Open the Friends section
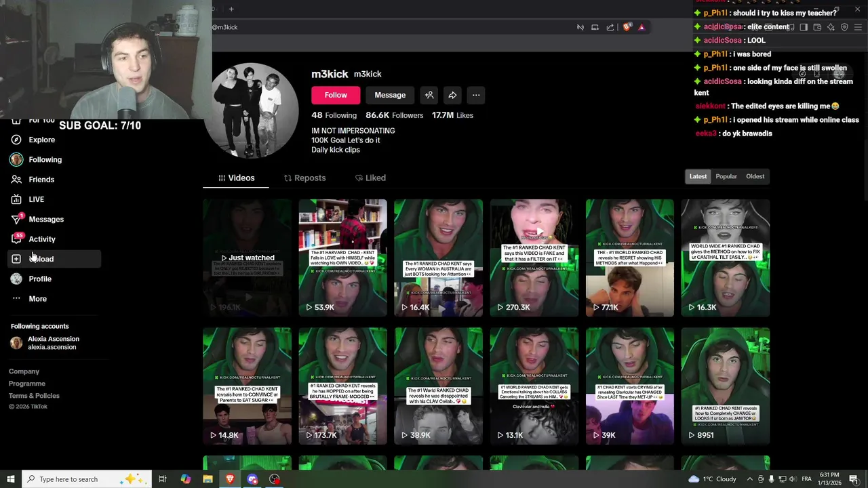868x488 pixels. [41, 180]
